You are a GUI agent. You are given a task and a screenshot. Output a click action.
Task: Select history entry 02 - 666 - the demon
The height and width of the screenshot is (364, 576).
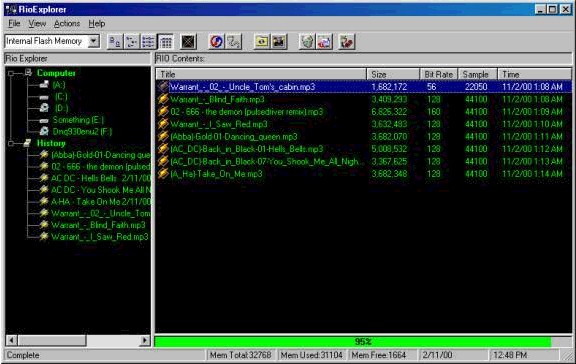(x=101, y=166)
